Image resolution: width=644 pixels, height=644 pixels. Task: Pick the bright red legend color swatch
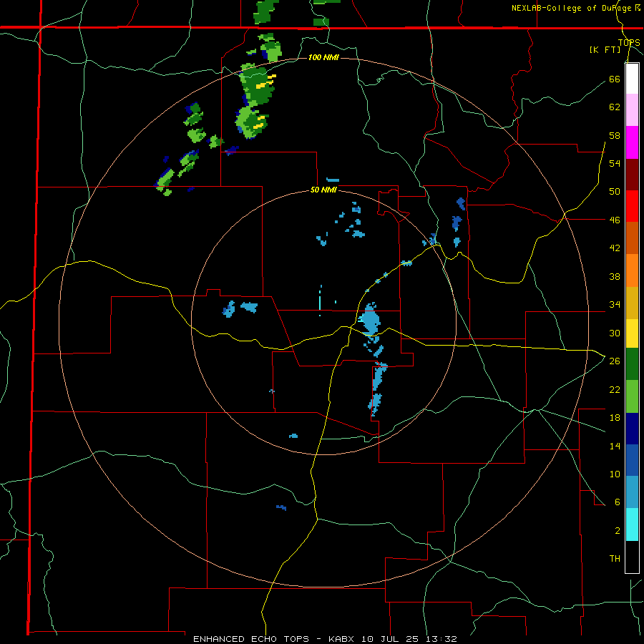632,206
